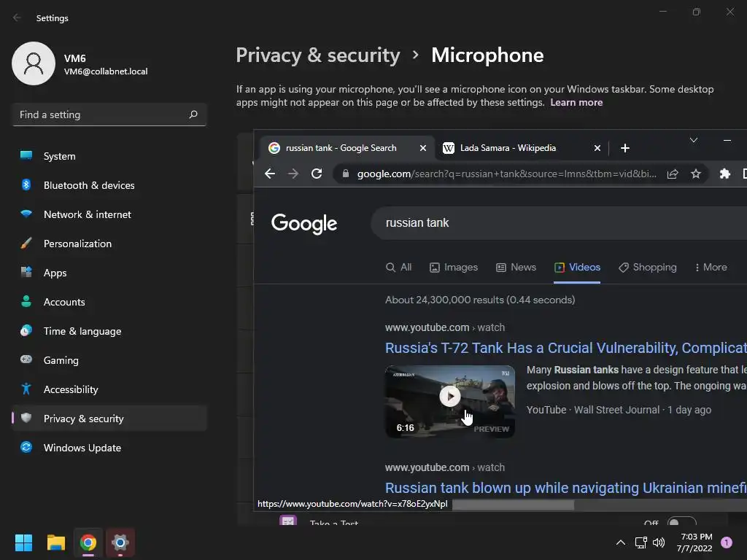Switch to russian tank Google Search tab
The image size is (747, 560).
(x=347, y=148)
